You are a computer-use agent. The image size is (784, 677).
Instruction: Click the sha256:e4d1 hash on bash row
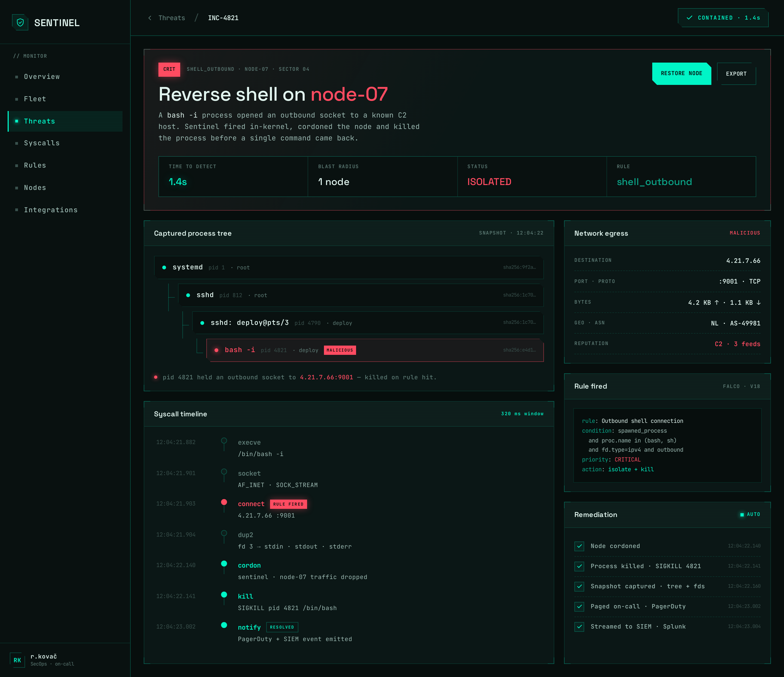coord(519,350)
